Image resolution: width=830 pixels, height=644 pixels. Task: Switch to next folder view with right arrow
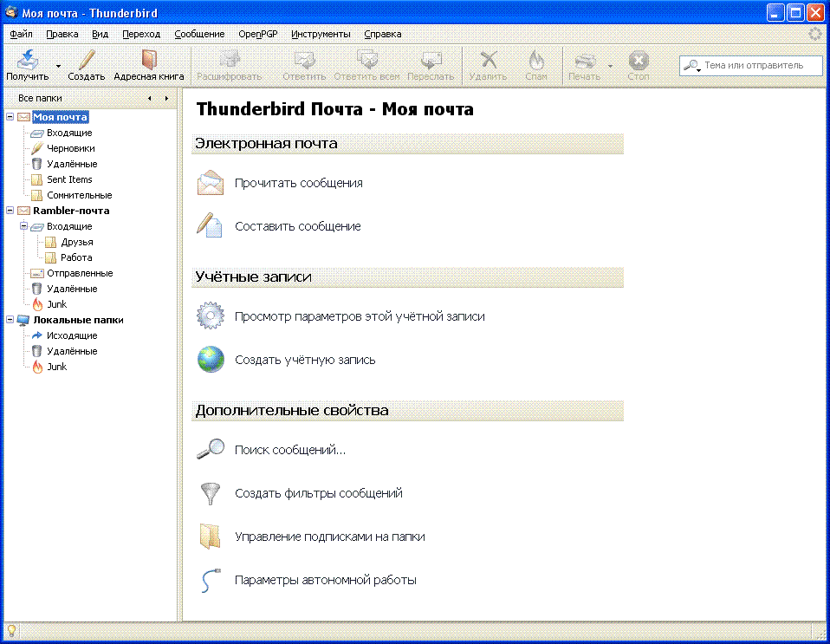166,98
